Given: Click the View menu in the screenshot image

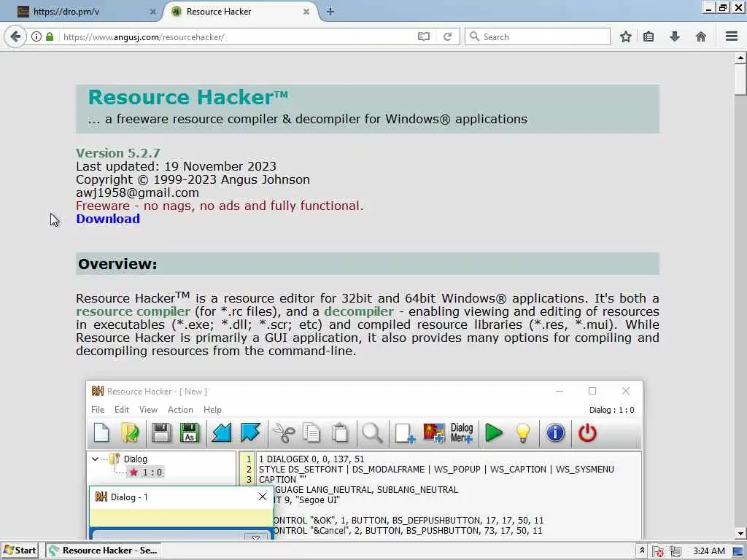Looking at the screenshot, I should 148,410.
